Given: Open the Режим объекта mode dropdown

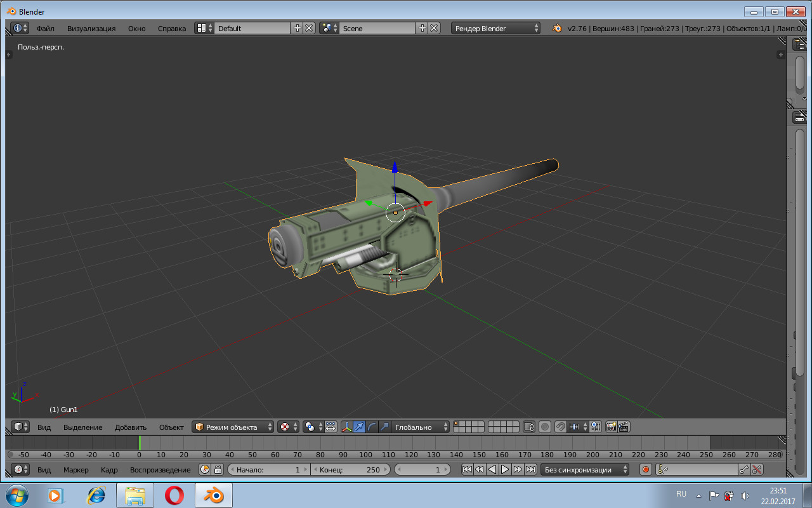Looking at the screenshot, I should point(233,427).
